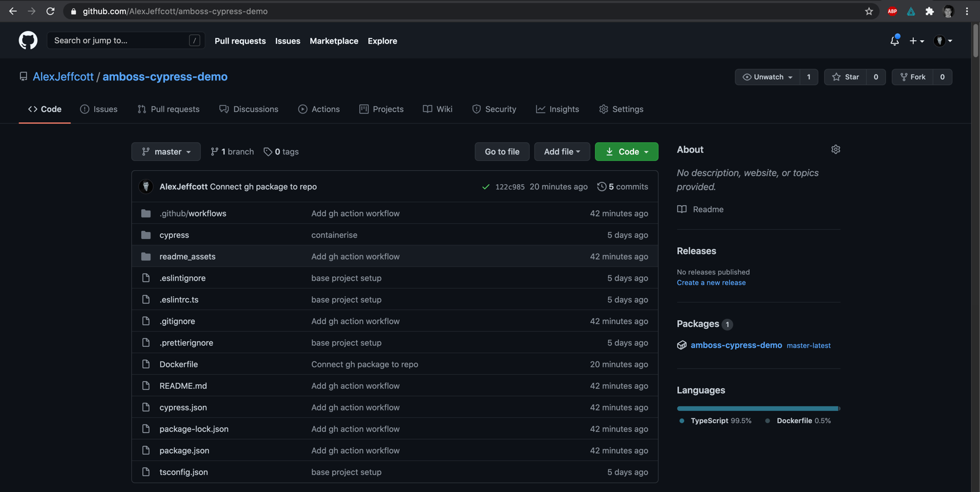Open the Chrome three-dot menu
This screenshot has width=980, height=492.
[967, 11]
